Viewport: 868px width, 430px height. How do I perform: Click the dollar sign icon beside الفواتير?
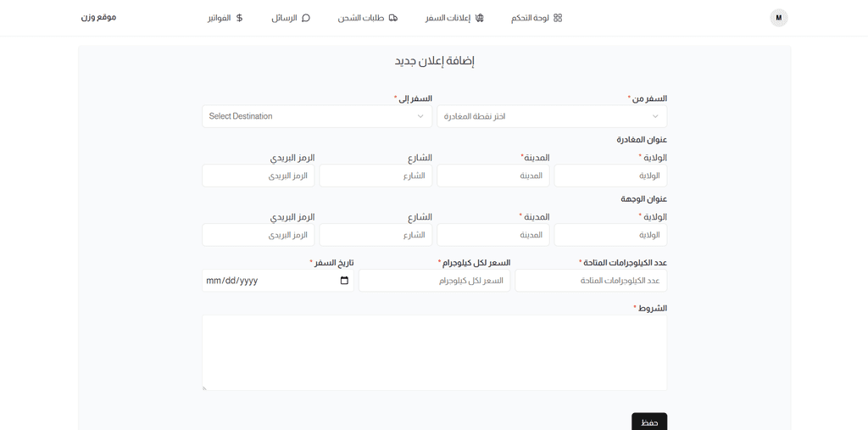239,18
